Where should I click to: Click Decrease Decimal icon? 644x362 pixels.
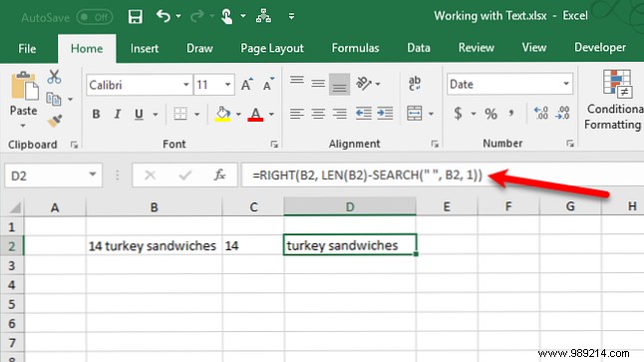click(x=562, y=113)
